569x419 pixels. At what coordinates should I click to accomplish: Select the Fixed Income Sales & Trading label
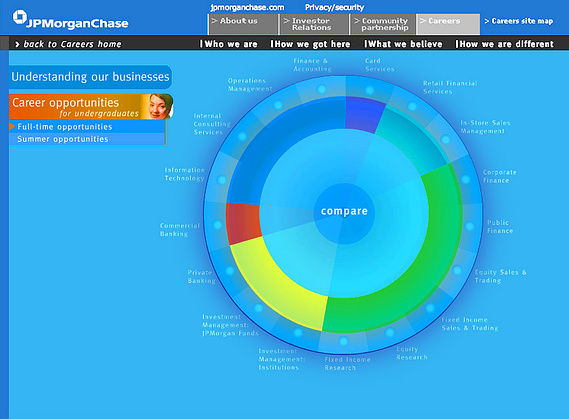coord(470,324)
